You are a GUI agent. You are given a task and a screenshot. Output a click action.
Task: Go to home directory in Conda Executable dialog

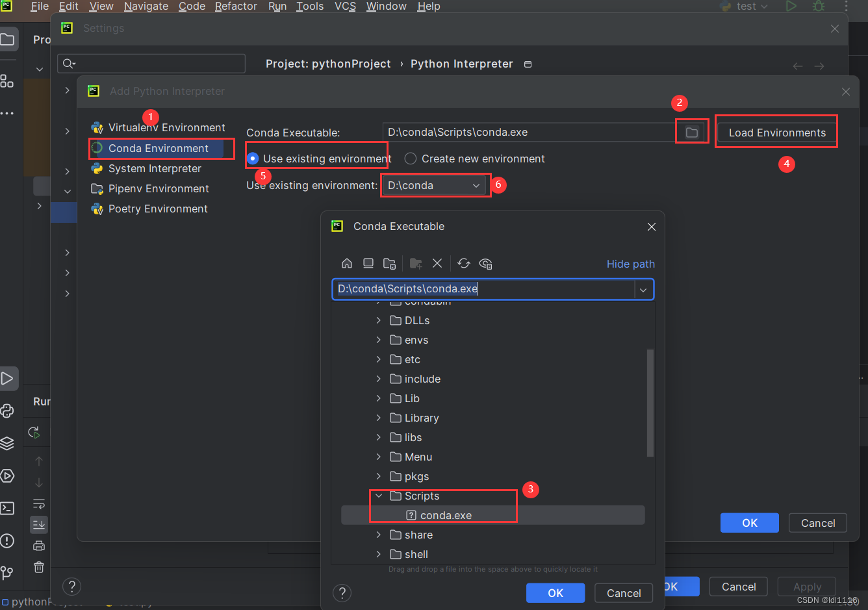pos(347,263)
